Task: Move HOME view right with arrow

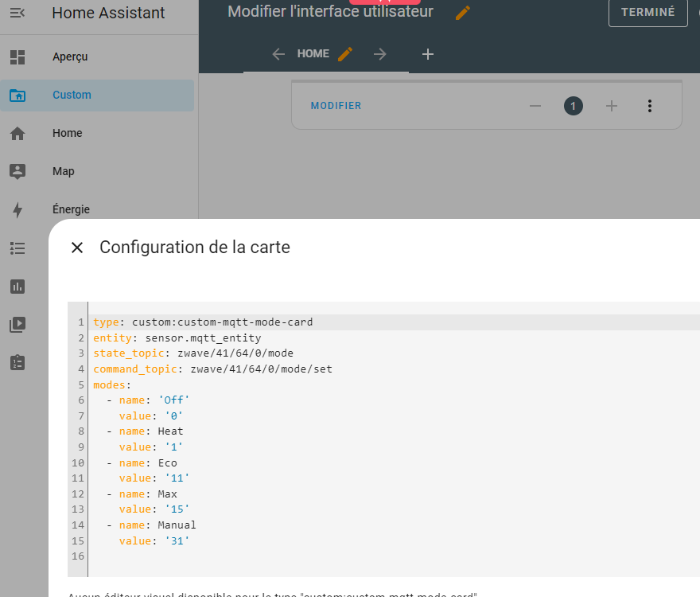Action: pos(380,54)
